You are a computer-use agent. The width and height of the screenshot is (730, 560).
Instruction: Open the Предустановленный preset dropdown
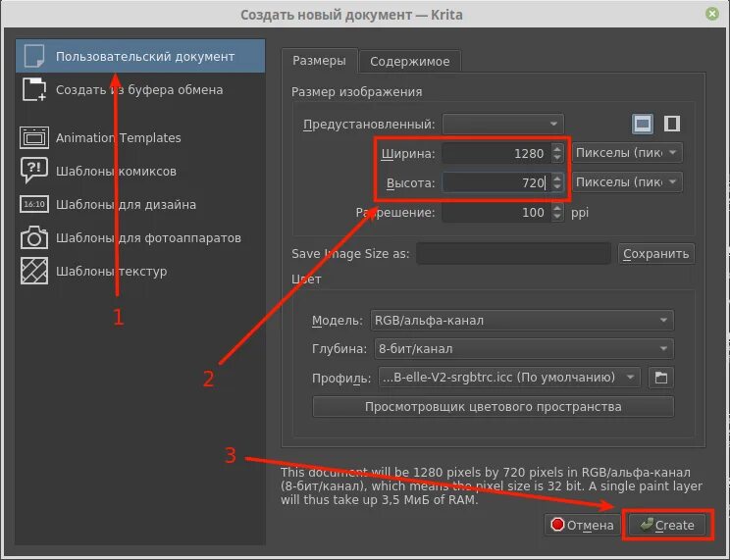click(502, 124)
